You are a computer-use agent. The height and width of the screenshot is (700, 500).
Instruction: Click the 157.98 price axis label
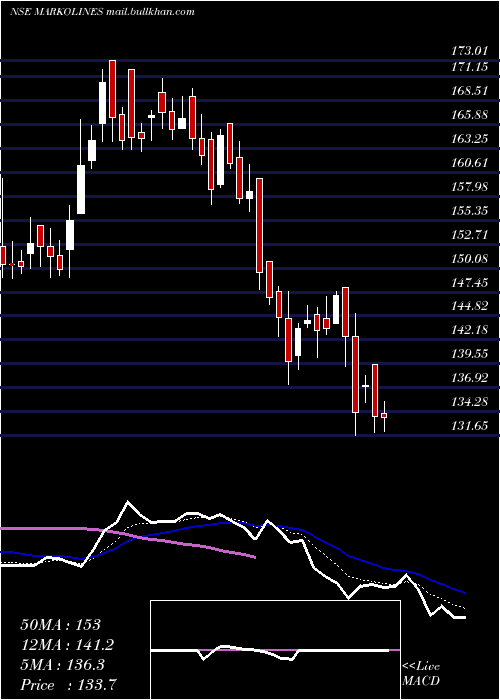tap(469, 187)
